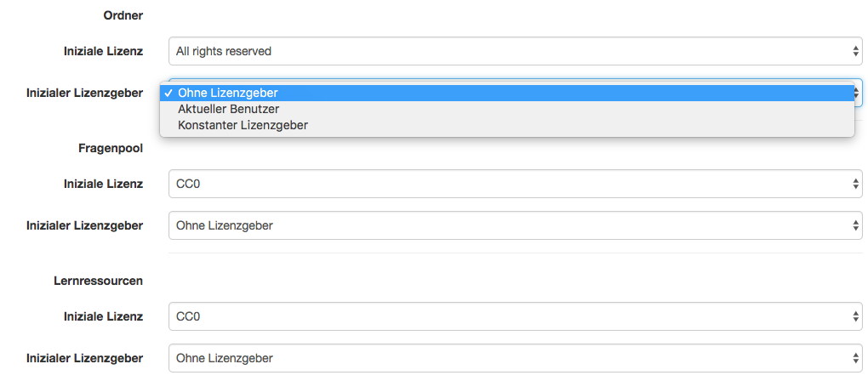Select 'Aktueller Benutzer' in the open dropdown list
868x381 pixels.
coord(229,109)
